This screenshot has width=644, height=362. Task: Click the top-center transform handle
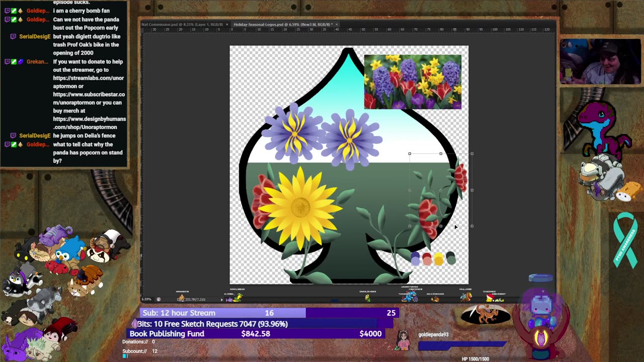(441, 154)
